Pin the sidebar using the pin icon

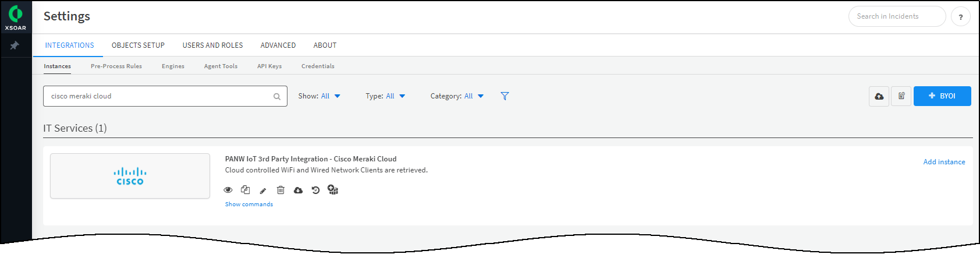tap(15, 45)
